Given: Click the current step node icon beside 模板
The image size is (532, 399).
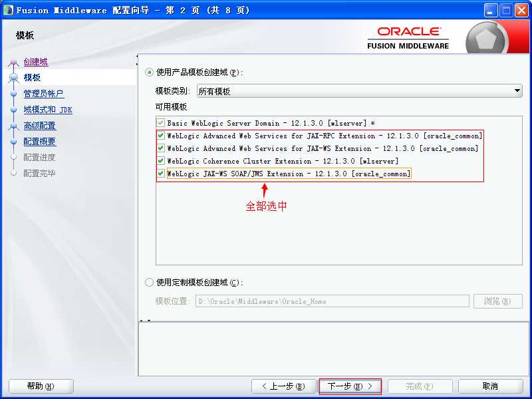Looking at the screenshot, I should 13,78.
